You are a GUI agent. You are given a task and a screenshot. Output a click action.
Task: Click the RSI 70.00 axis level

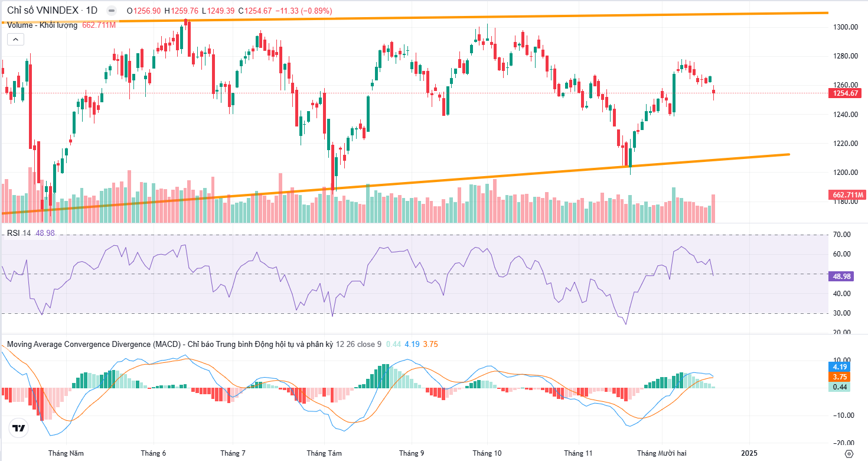click(x=843, y=235)
